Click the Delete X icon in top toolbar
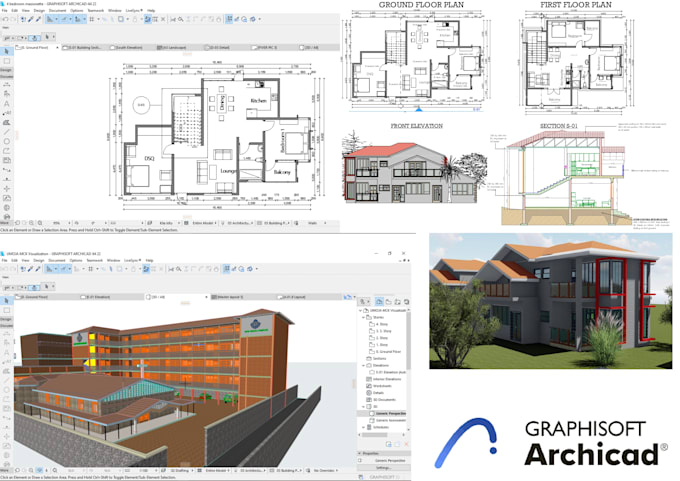This screenshot has height=481, width=680. 163,19
